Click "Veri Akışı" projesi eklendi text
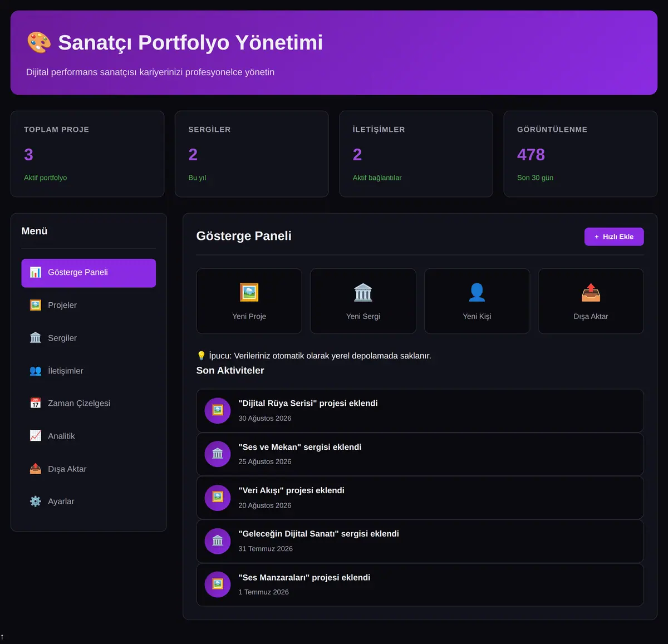Viewport: 668px width, 644px height. click(x=291, y=490)
